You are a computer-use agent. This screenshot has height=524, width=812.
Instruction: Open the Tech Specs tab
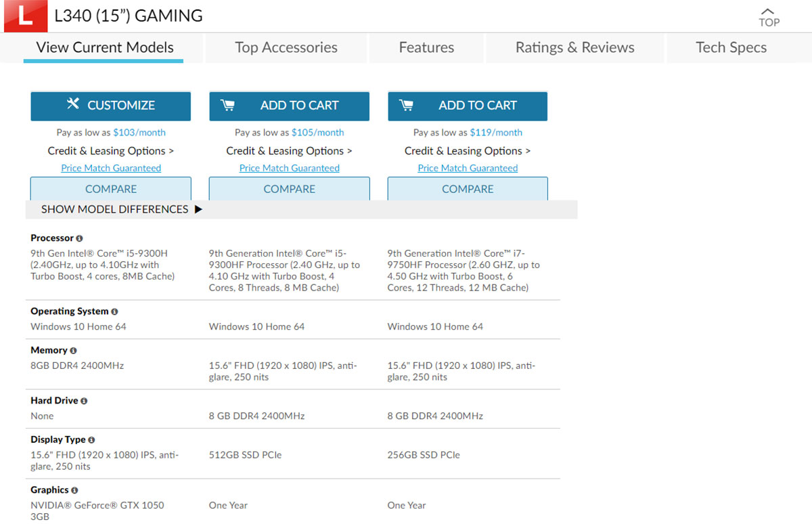(731, 47)
